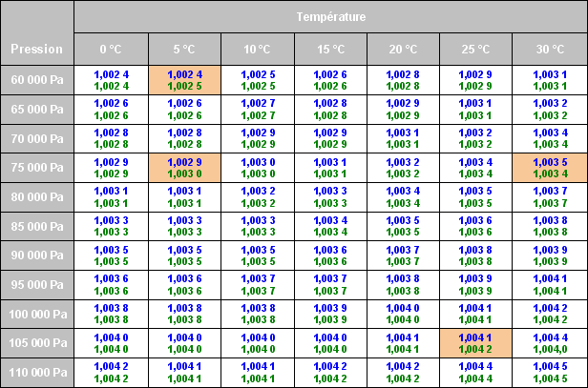Click highlighted cell at 60 000 Pa, 5 °C

[184, 80]
